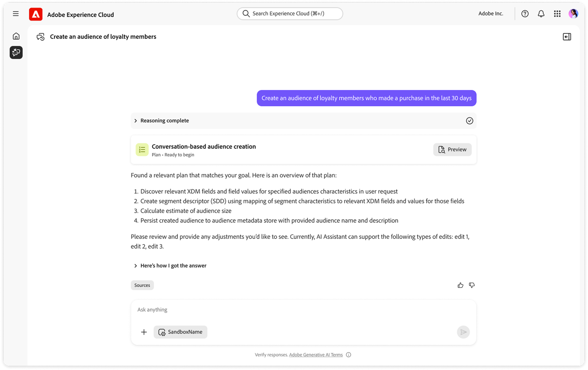Screen dimensions: 588x370
Task: Open the user profile avatar
Action: pos(573,14)
